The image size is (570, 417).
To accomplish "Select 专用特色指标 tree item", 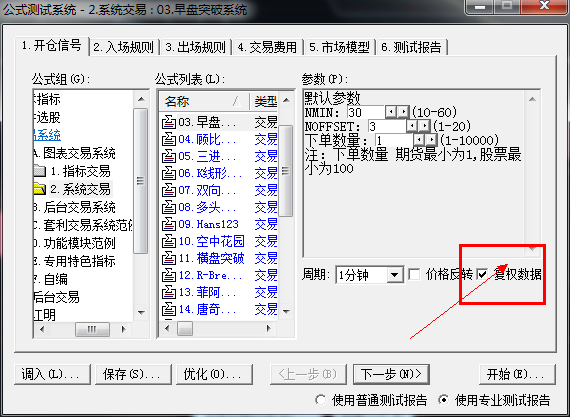I will tap(75, 261).
